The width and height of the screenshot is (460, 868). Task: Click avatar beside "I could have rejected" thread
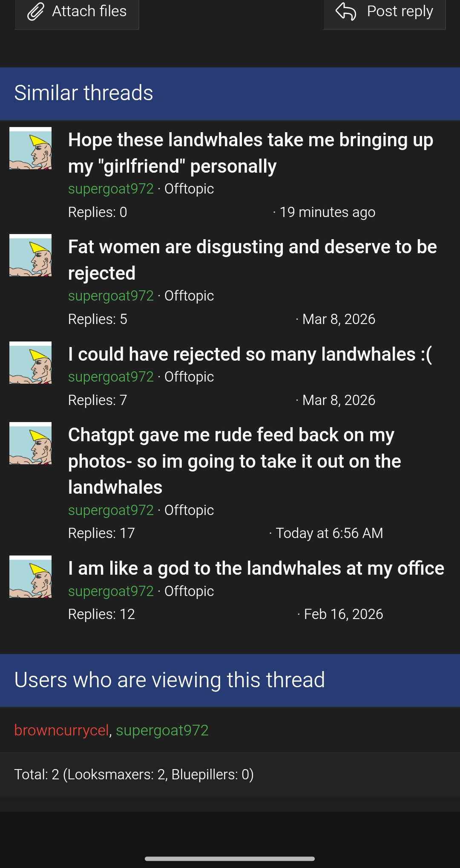[30, 363]
